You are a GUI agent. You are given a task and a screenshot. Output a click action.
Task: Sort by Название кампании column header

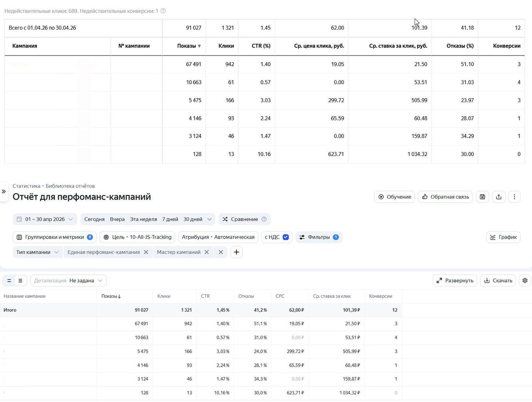pos(24,296)
